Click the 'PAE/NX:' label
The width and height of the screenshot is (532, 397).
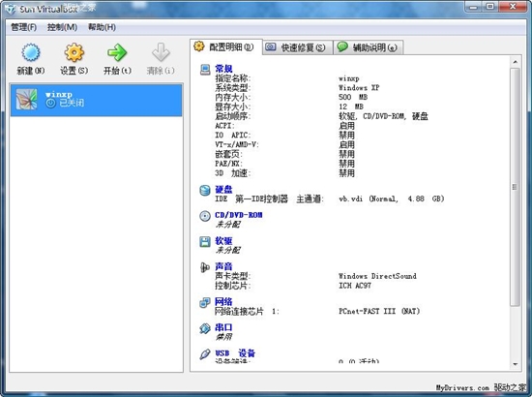click(228, 164)
